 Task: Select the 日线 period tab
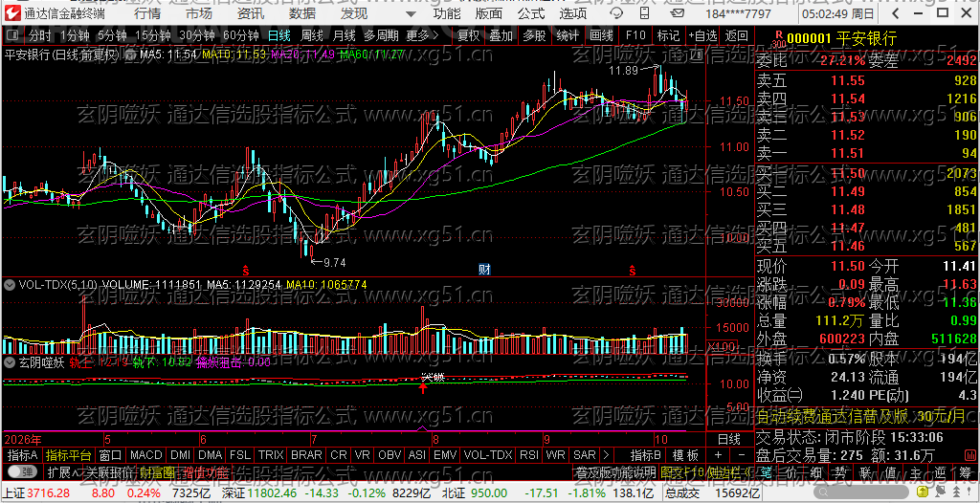click(278, 35)
